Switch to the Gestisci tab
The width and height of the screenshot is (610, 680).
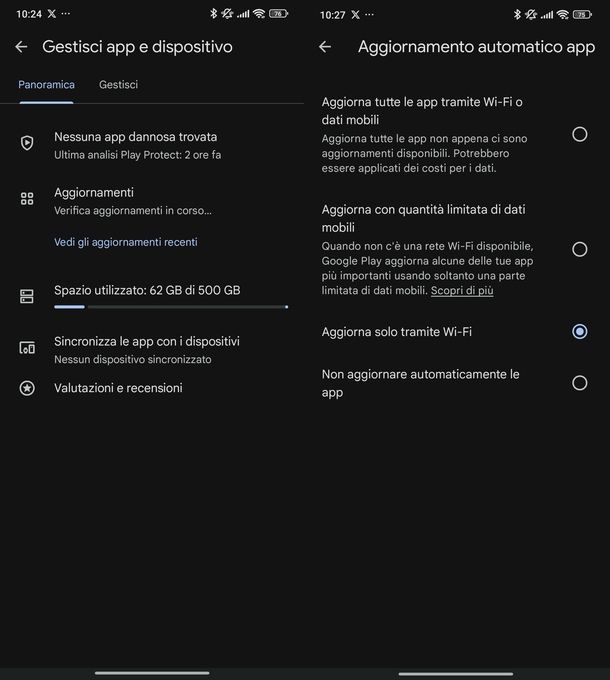click(118, 85)
